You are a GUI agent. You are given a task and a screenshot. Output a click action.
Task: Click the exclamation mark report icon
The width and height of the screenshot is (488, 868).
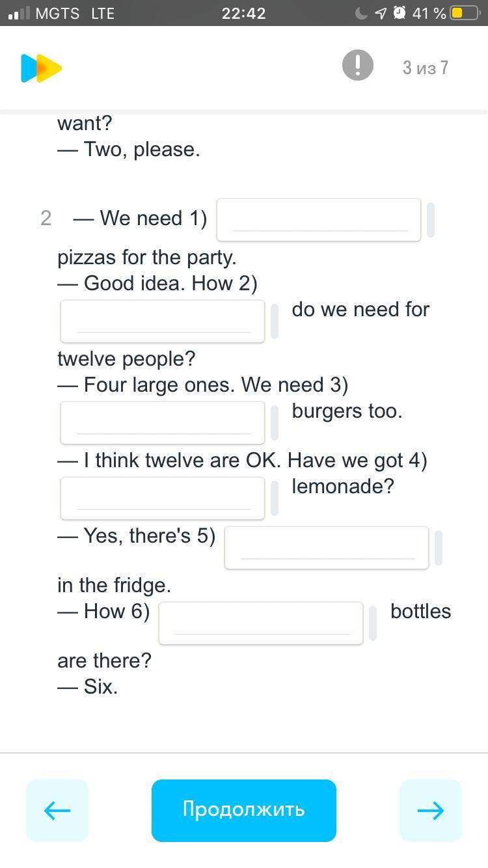coord(357,66)
